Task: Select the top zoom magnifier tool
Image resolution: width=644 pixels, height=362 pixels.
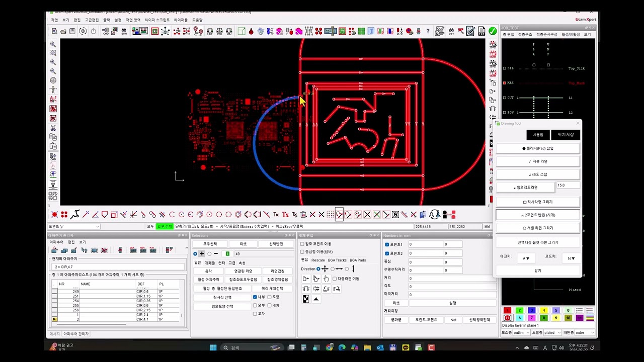Action: click(x=53, y=44)
